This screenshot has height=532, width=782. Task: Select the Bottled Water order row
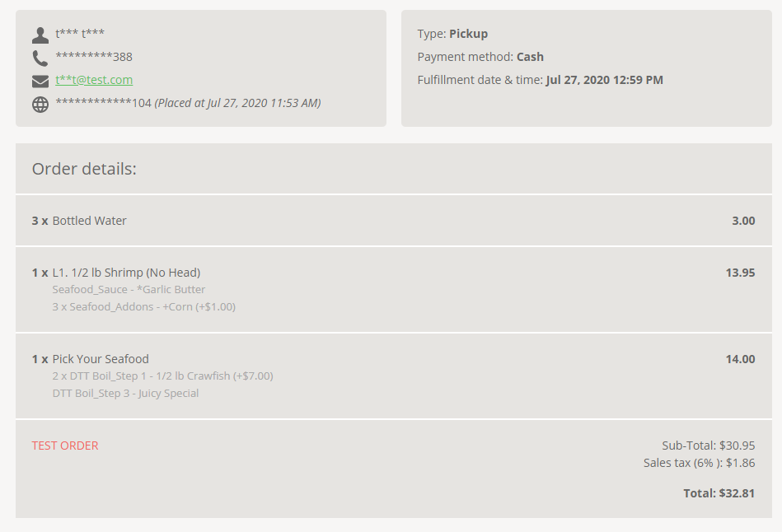pos(394,221)
